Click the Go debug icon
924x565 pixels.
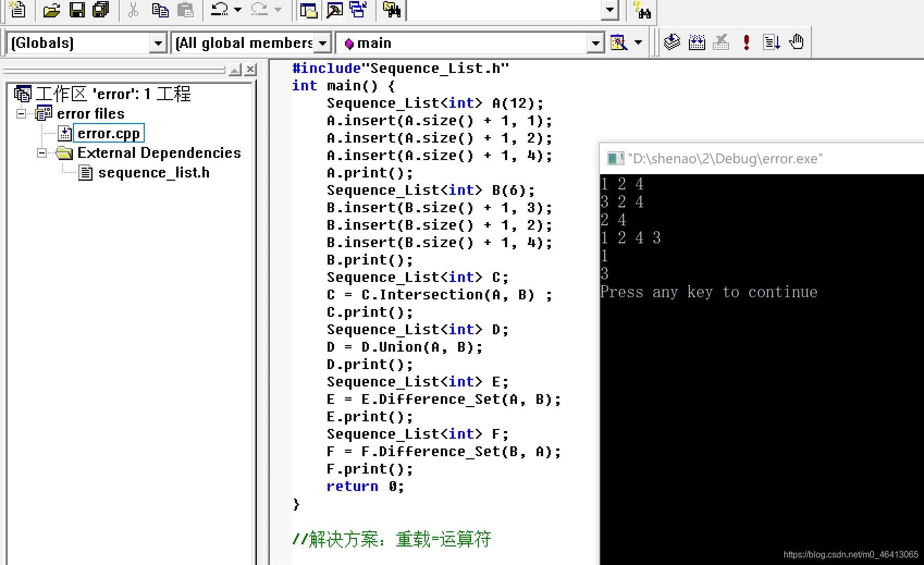772,42
